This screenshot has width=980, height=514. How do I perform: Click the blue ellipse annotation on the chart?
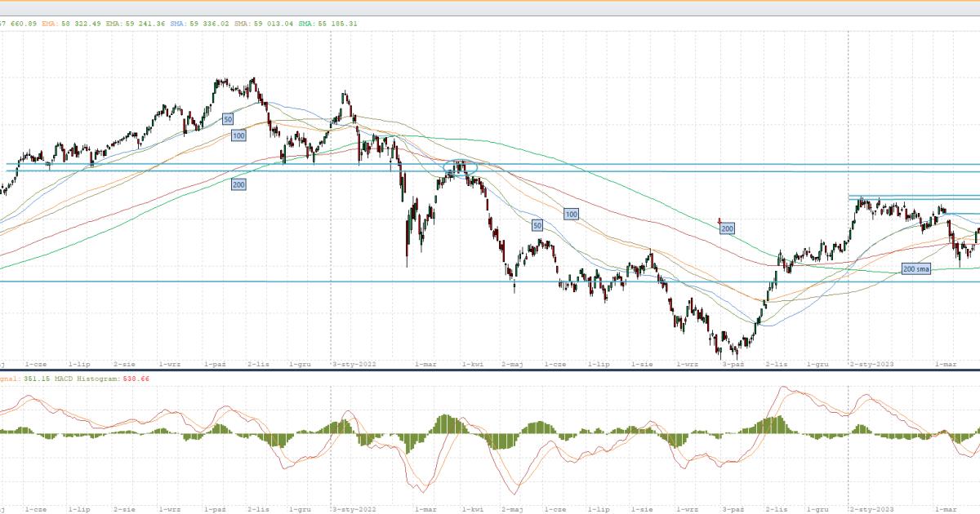460,168
